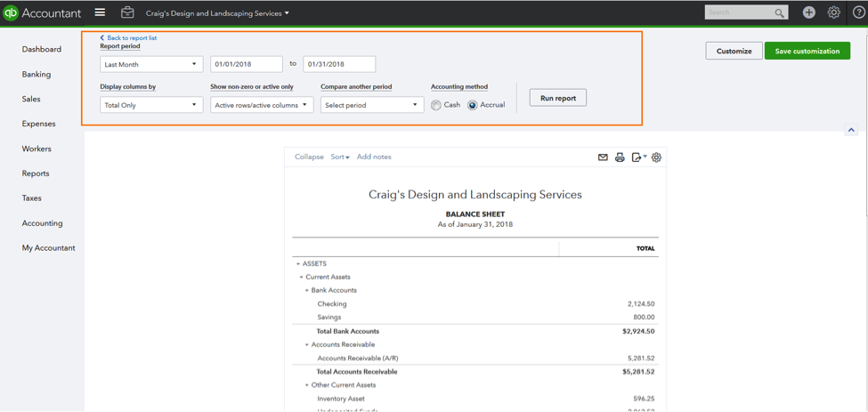The image size is (868, 412).
Task: Click Save customization
Action: 807,51
